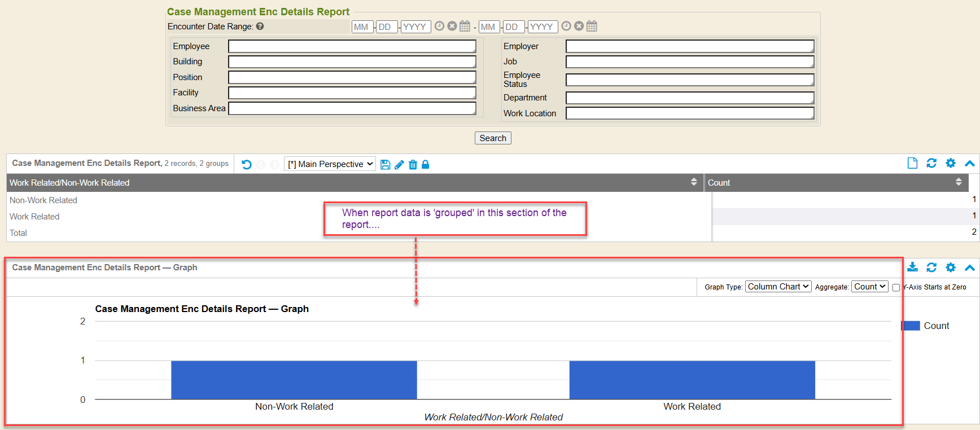Save the current perspective with the floppy disk icon
The height and width of the screenshot is (430, 980).
click(x=385, y=165)
